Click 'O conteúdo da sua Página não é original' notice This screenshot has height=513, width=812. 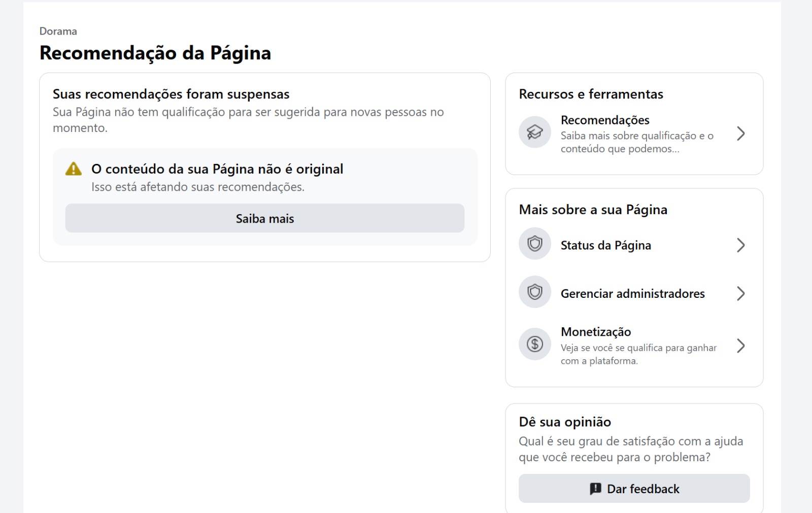pyautogui.click(x=217, y=169)
